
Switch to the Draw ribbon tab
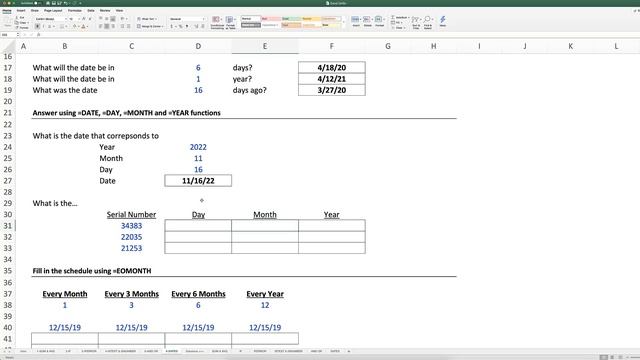pyautogui.click(x=35, y=11)
